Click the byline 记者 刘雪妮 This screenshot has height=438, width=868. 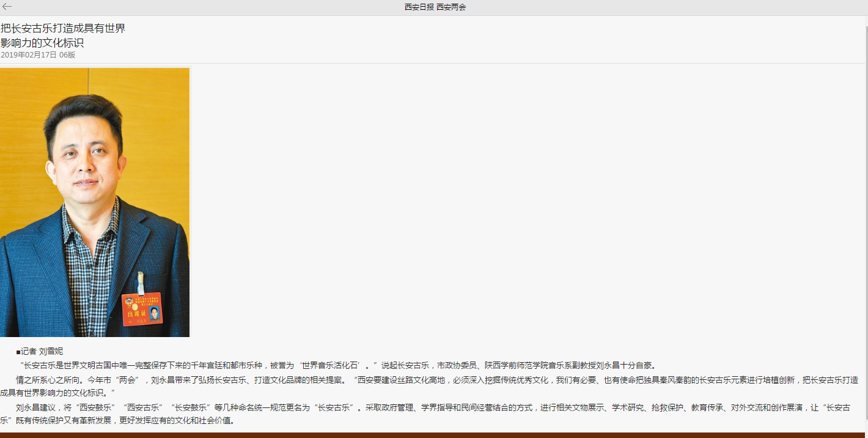[42, 351]
